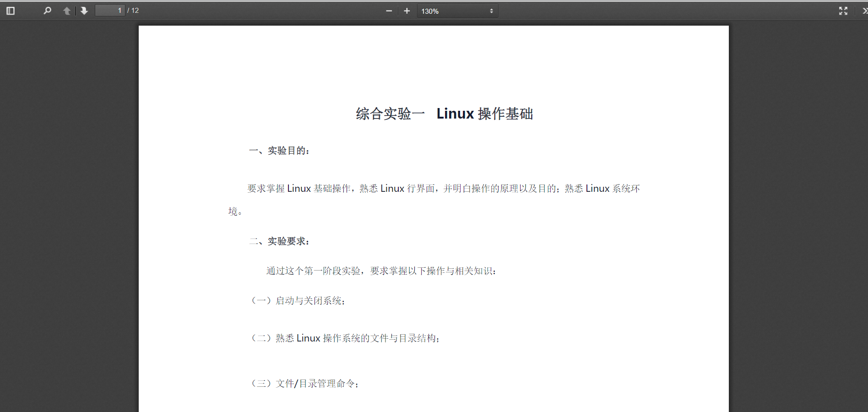The image size is (868, 412).
Task: Open the 130% zoom level dropdown
Action: point(457,11)
